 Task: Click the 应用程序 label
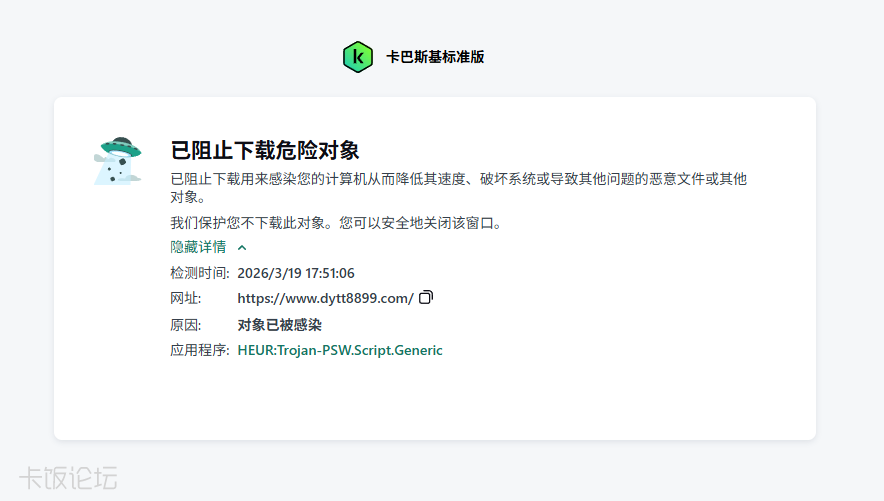200,350
